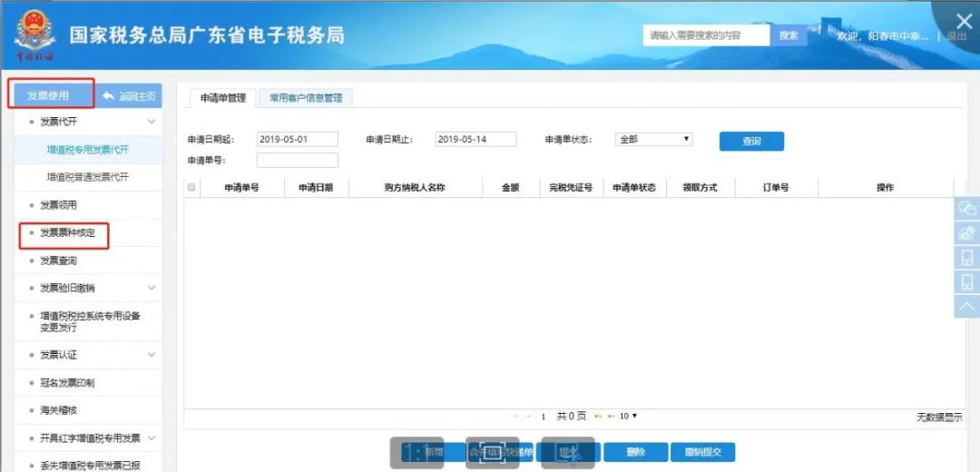Viewport: 980px width, 472px height.
Task: Focus the header search input box
Action: [706, 35]
